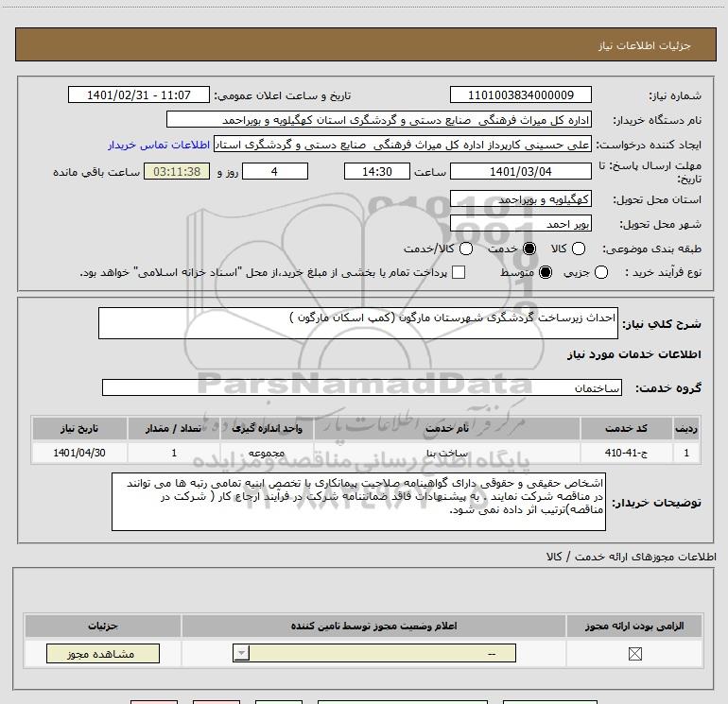Click the واحد اندازه گیری column header
Image resolution: width=728 pixels, height=704 pixels.
tap(267, 428)
